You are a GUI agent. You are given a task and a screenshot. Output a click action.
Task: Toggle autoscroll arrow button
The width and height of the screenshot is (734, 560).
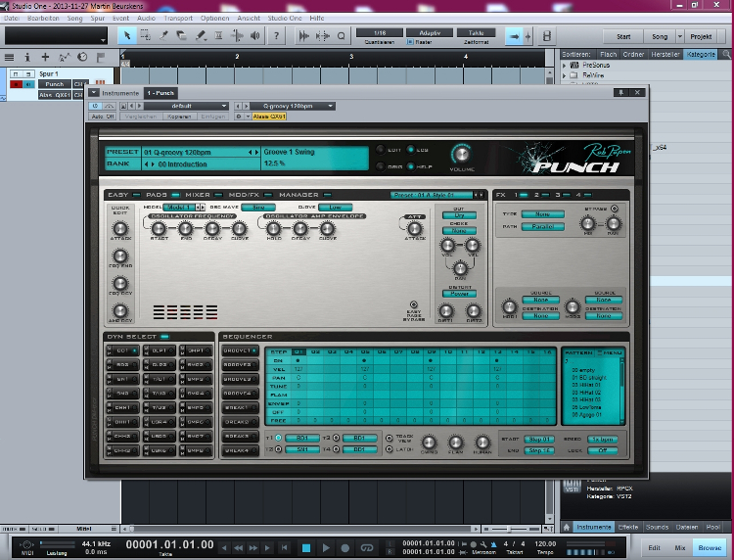514,36
